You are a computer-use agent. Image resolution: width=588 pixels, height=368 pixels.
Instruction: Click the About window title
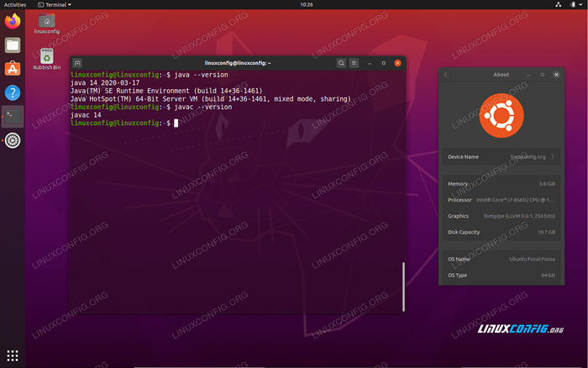pos(501,75)
